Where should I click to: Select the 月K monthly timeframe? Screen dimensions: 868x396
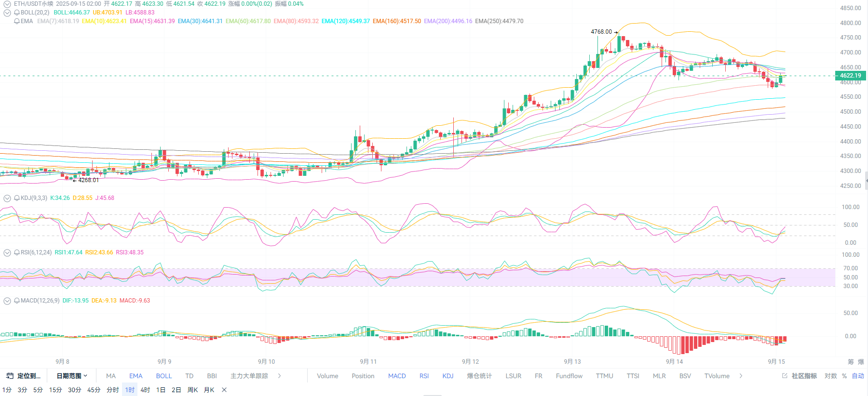(x=209, y=390)
